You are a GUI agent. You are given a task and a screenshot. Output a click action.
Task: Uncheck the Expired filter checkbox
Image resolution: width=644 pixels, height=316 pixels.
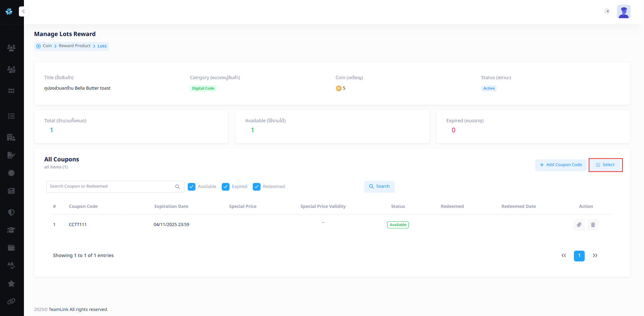225,187
